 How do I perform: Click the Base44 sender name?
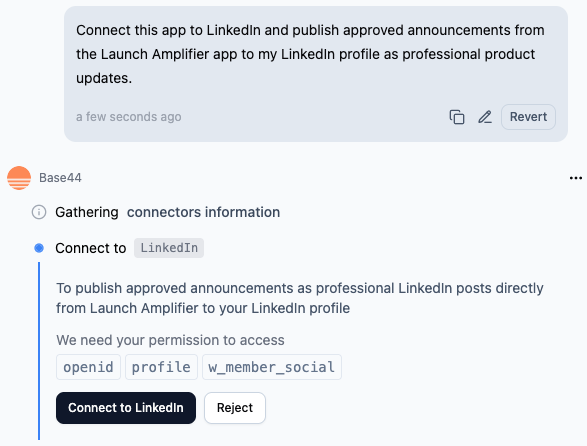point(60,178)
